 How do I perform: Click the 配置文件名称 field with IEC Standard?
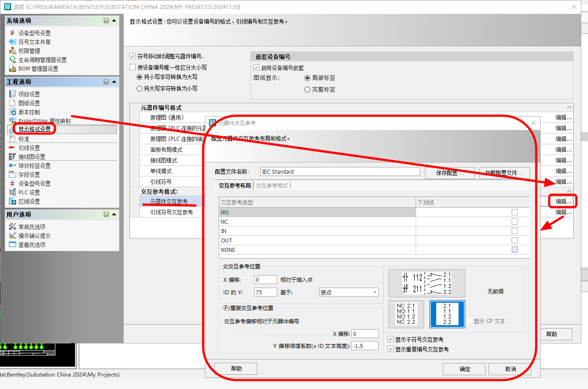[340, 171]
